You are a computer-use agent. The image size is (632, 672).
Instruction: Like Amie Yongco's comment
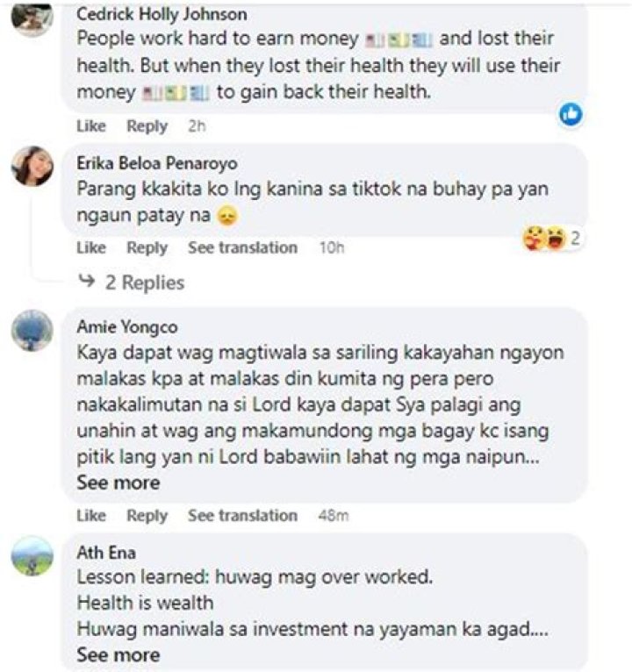(x=91, y=516)
